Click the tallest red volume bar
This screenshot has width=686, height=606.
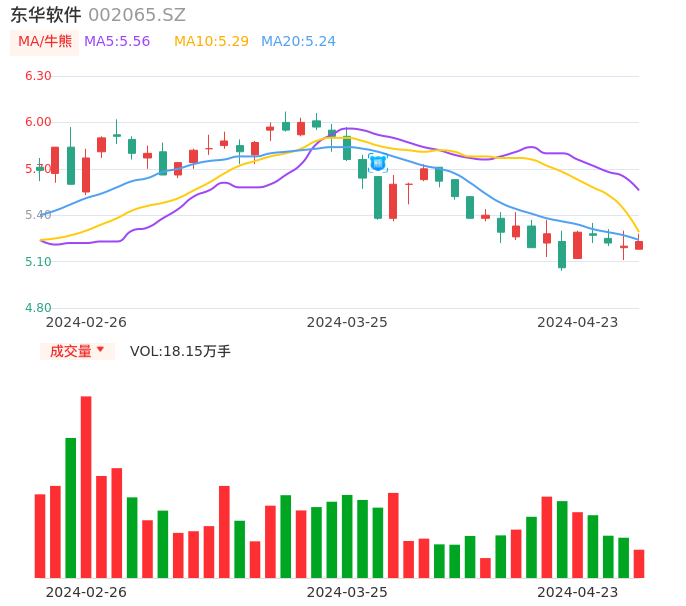point(86,486)
